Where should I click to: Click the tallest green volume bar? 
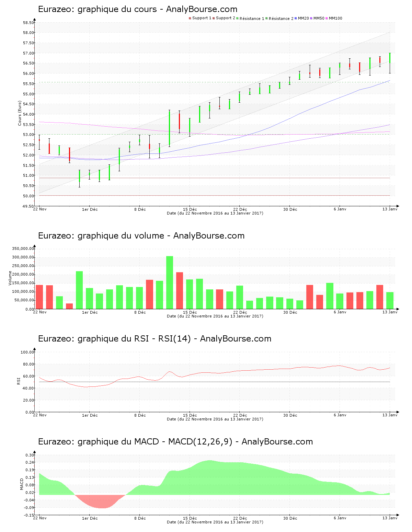[x=170, y=282]
